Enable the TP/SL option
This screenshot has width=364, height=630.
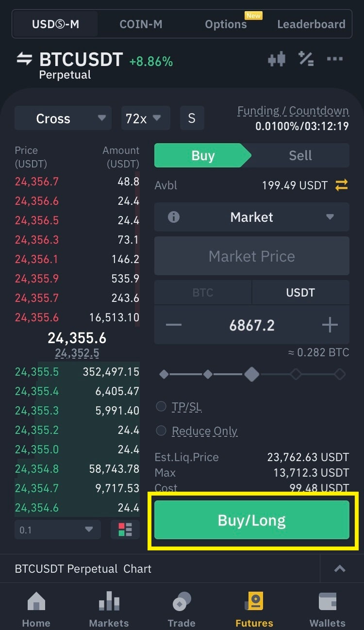(161, 407)
